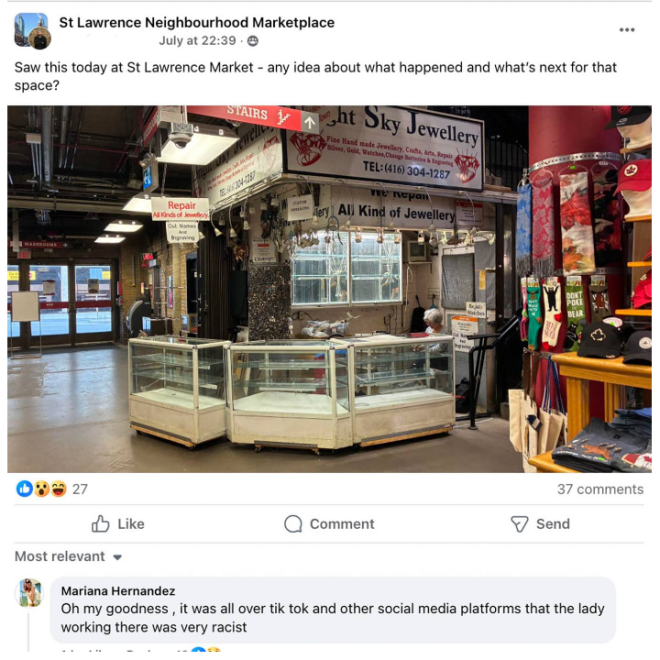Click Mariana Hernandez's comment bubble text

(333, 618)
